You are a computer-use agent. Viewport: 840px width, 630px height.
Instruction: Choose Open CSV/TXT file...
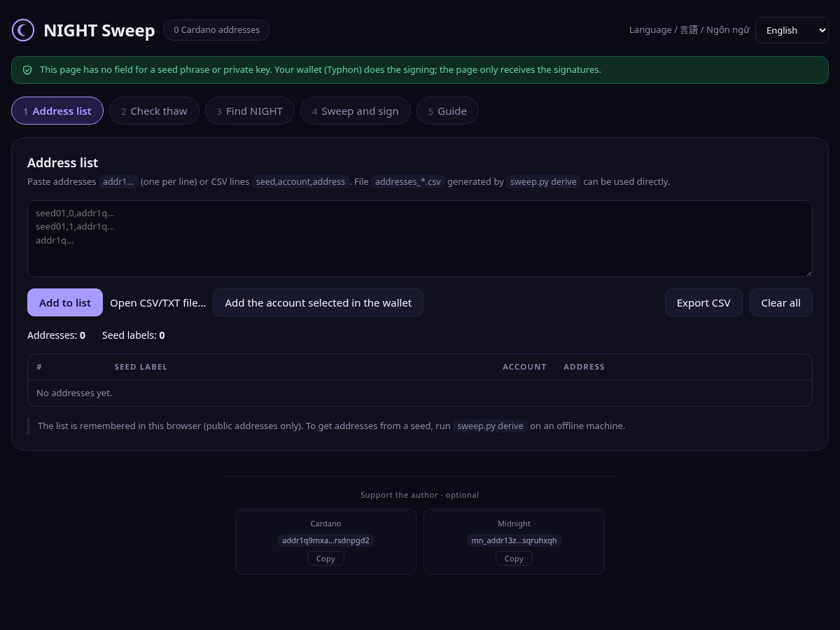(158, 302)
